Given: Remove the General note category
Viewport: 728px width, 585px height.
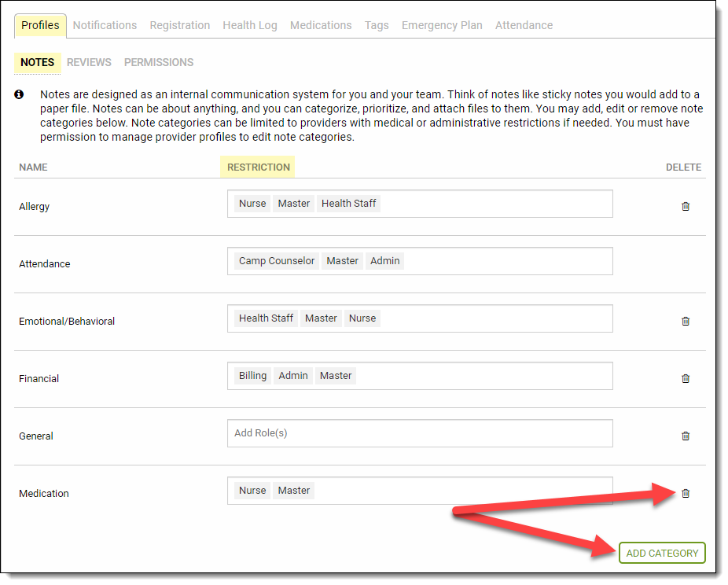Looking at the screenshot, I should coord(686,436).
